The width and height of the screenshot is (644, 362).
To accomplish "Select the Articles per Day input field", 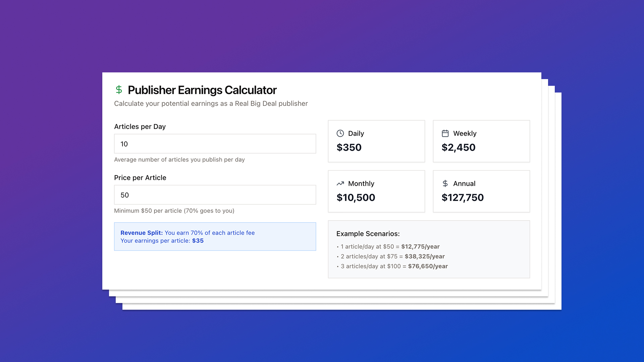I will point(215,143).
